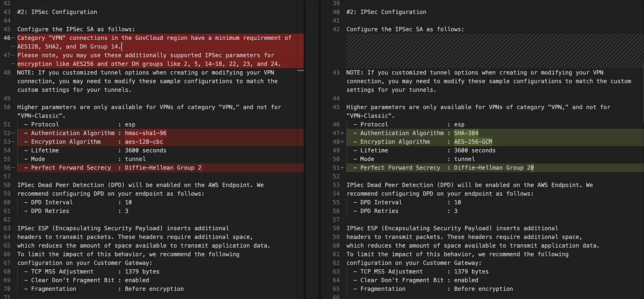The image size is (644, 299).
Task: Click line number 70 in the left gutter
Action: 7,289
